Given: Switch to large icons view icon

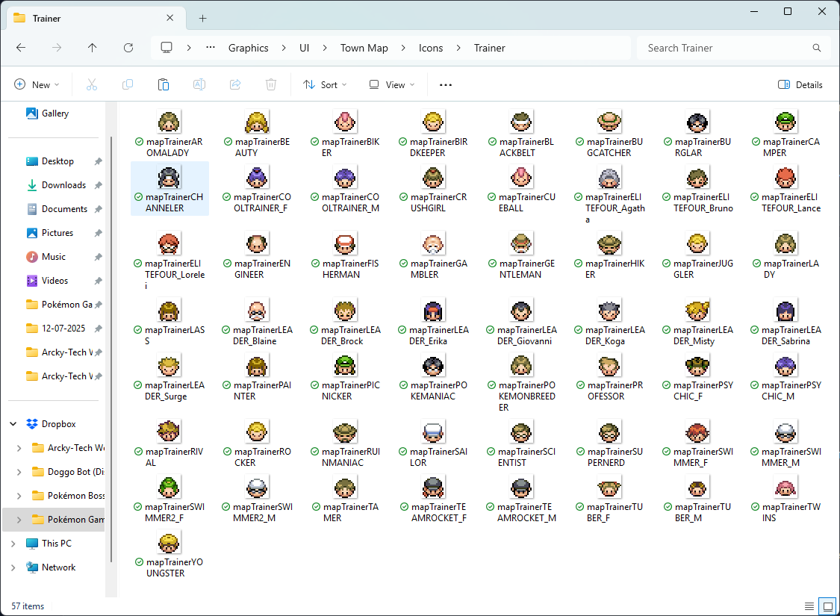Looking at the screenshot, I should (x=827, y=606).
